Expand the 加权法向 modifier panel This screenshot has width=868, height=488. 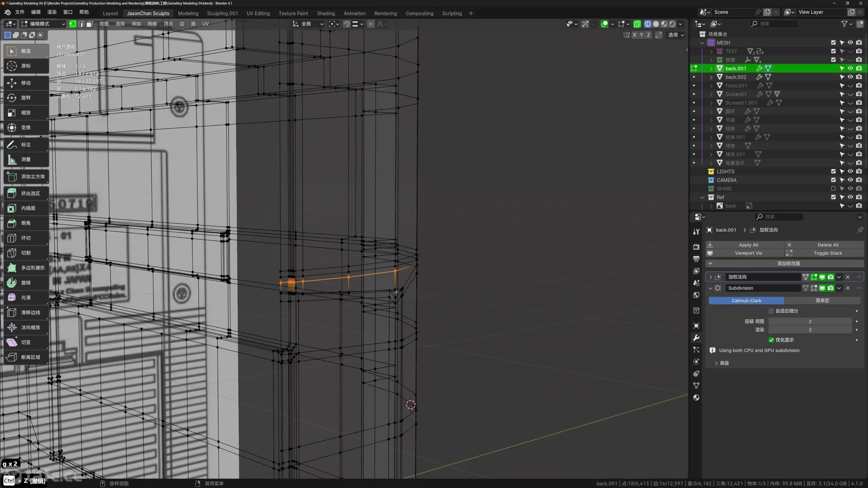[x=711, y=277]
